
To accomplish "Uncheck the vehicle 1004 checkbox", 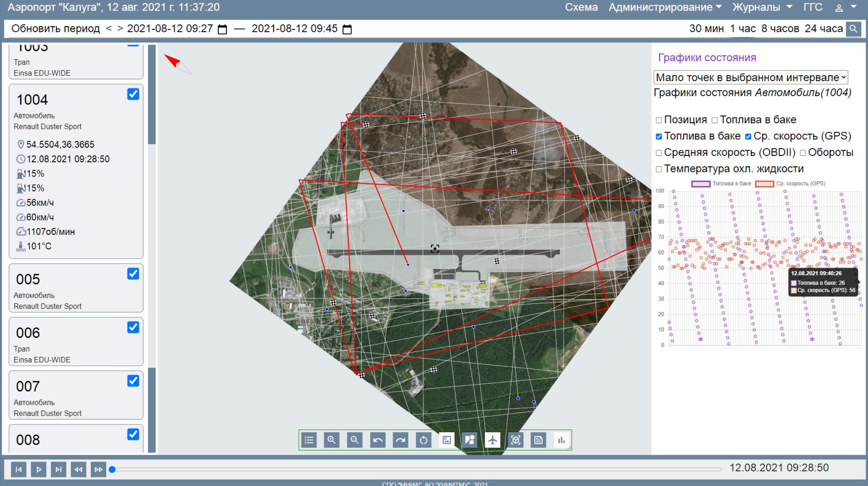I will click(133, 94).
